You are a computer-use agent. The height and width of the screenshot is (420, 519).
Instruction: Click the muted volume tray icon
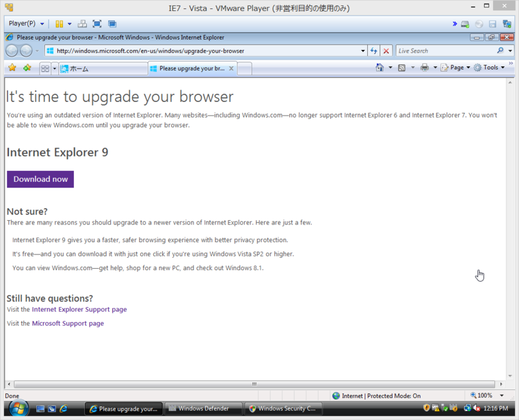(477, 408)
